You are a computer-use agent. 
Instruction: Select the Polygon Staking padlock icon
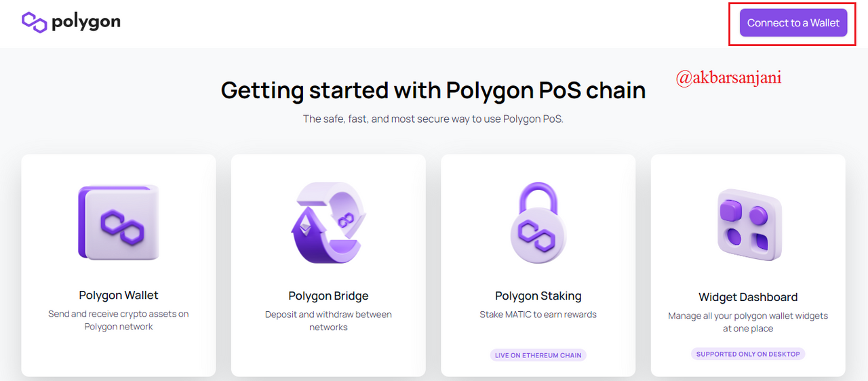coord(538,222)
